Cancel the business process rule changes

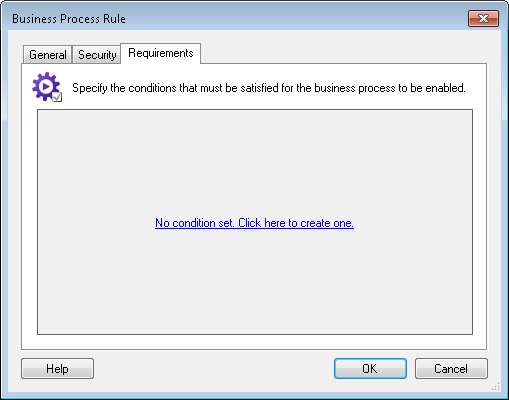(451, 369)
